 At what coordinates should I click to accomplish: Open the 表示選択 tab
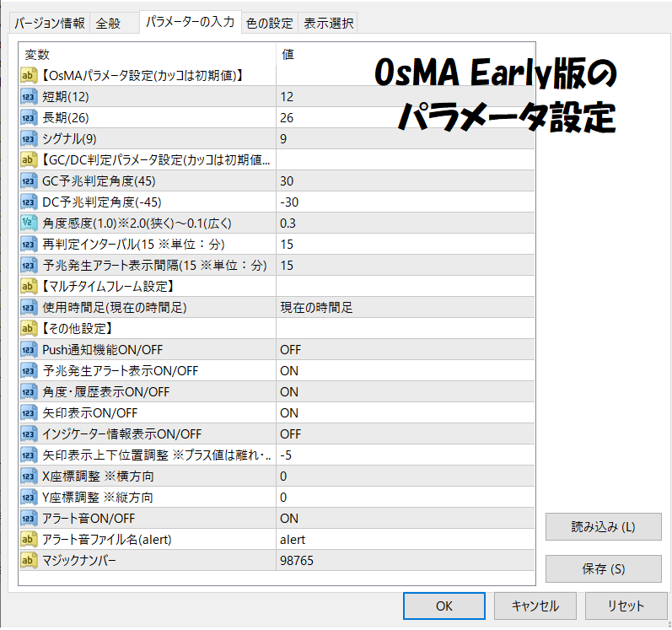click(x=328, y=23)
